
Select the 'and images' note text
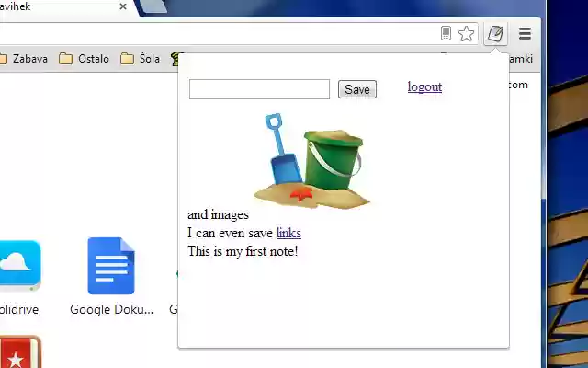click(x=218, y=214)
